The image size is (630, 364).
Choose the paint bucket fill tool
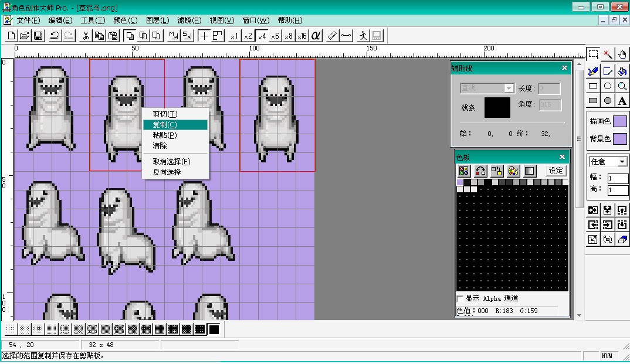click(622, 72)
